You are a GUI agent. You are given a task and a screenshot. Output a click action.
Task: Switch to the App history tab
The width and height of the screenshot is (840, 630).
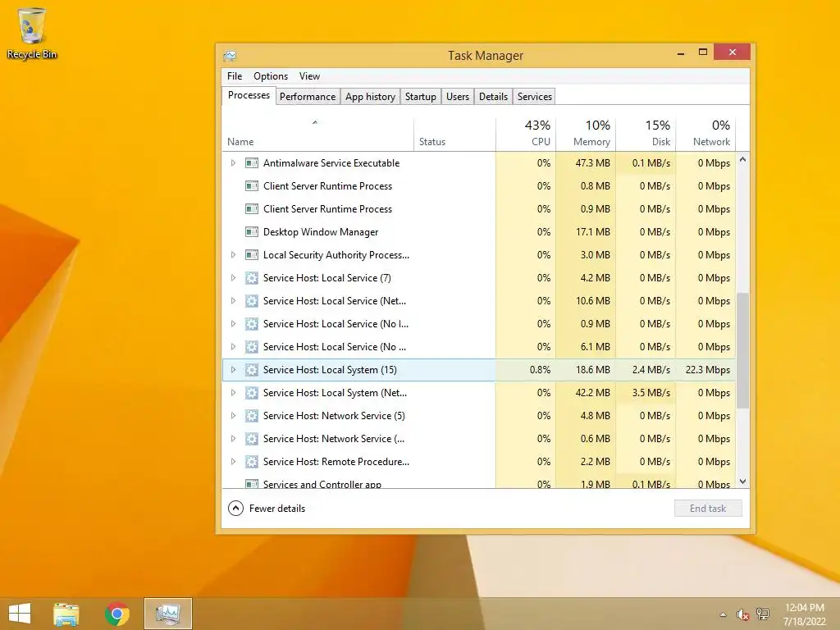point(370,97)
